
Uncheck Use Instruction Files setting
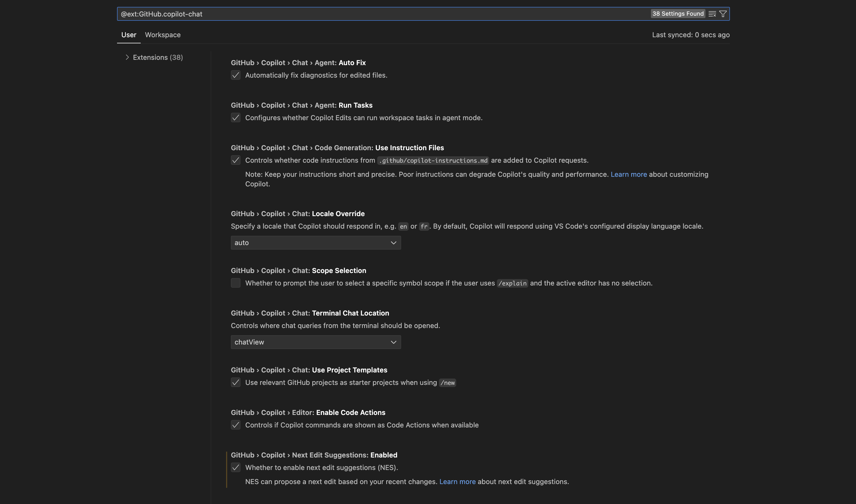pyautogui.click(x=235, y=160)
